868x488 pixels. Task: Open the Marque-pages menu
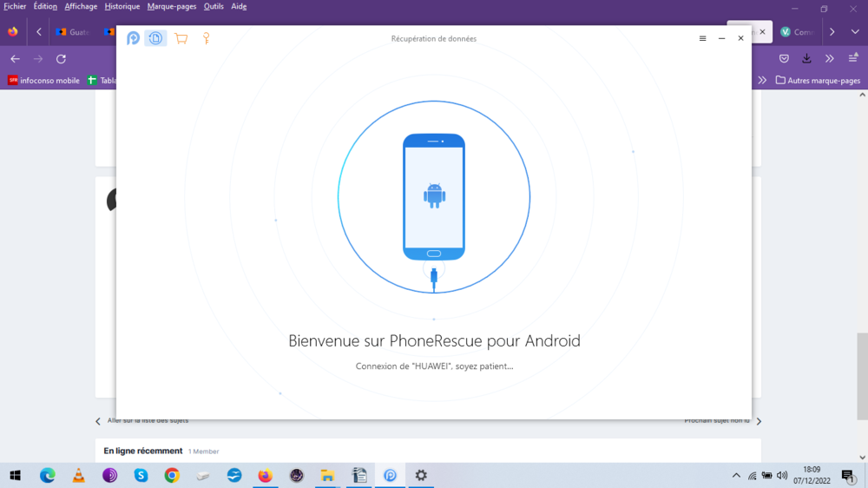pos(172,6)
